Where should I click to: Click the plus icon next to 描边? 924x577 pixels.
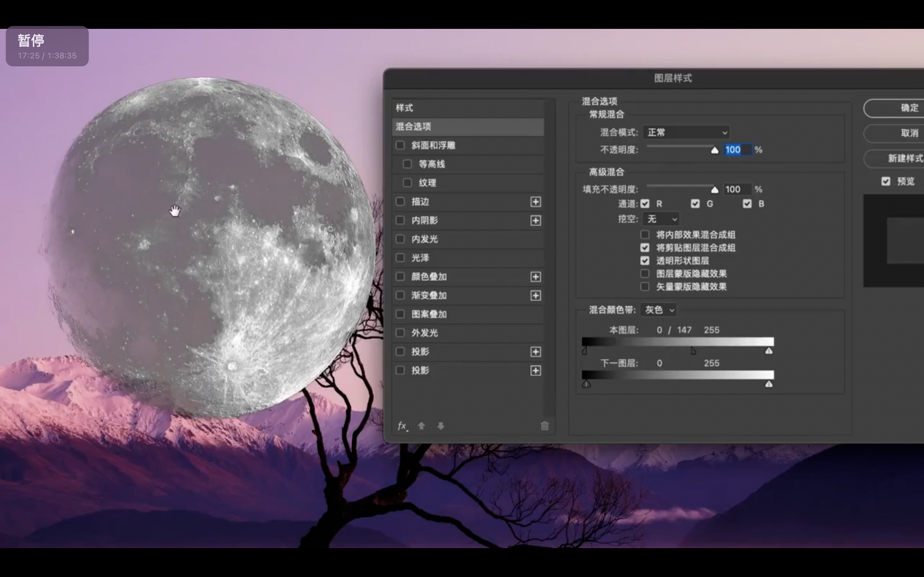click(x=535, y=202)
